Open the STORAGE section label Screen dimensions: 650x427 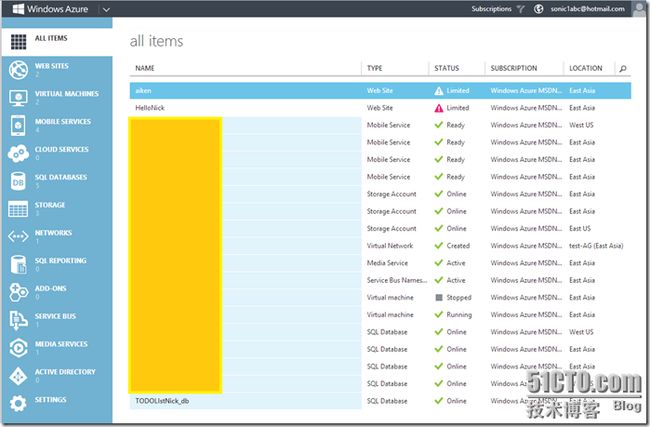coord(50,205)
